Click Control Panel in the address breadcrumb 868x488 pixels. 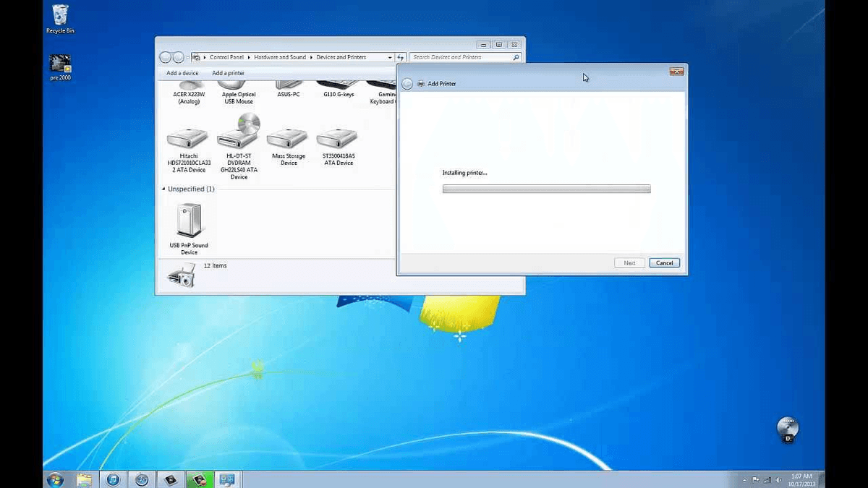point(228,57)
